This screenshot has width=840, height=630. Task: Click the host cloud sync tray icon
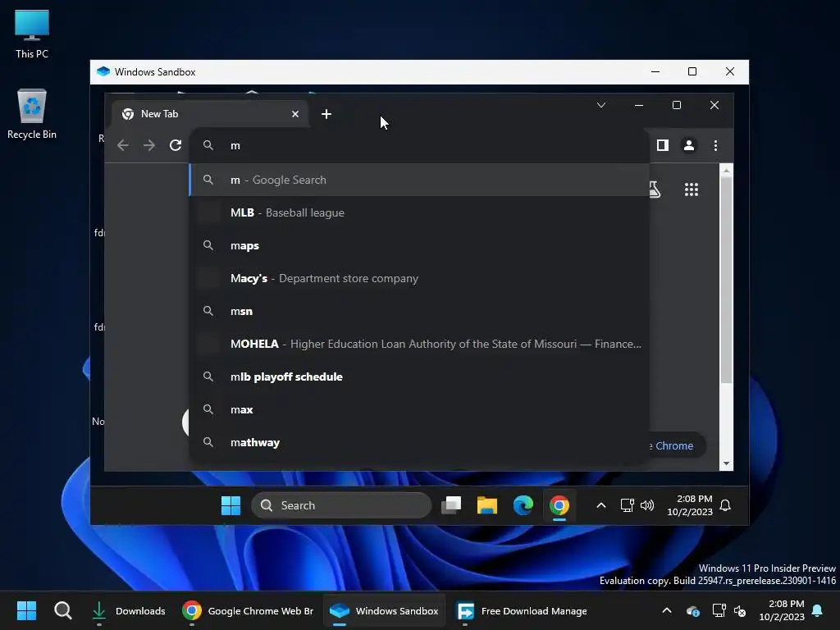pos(692,610)
